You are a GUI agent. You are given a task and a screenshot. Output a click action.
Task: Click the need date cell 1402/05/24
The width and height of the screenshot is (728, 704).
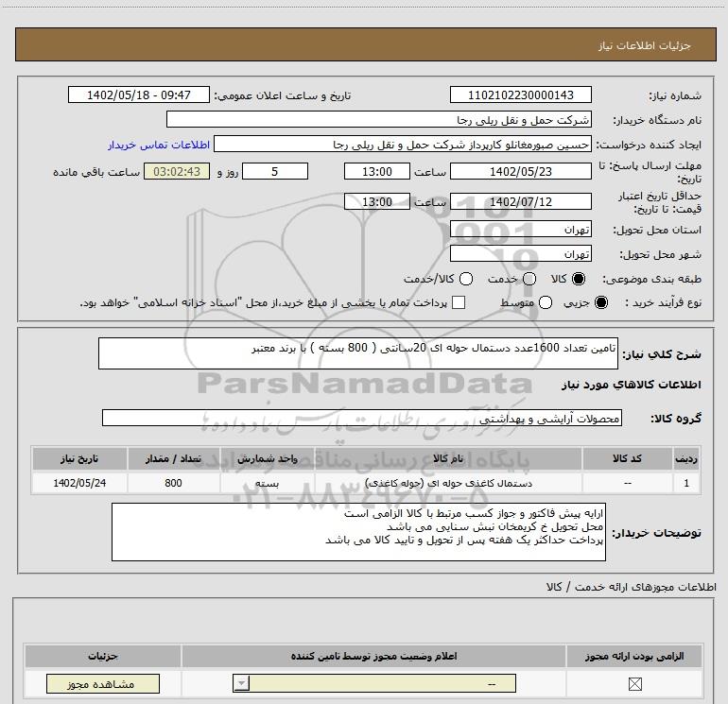click(x=79, y=483)
